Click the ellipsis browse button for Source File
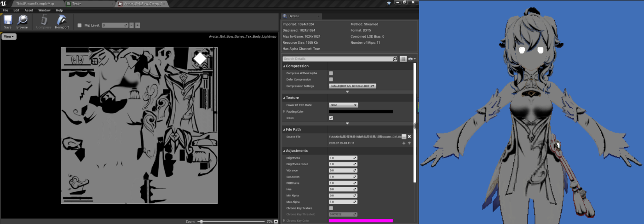644x224 pixels. tap(404, 137)
